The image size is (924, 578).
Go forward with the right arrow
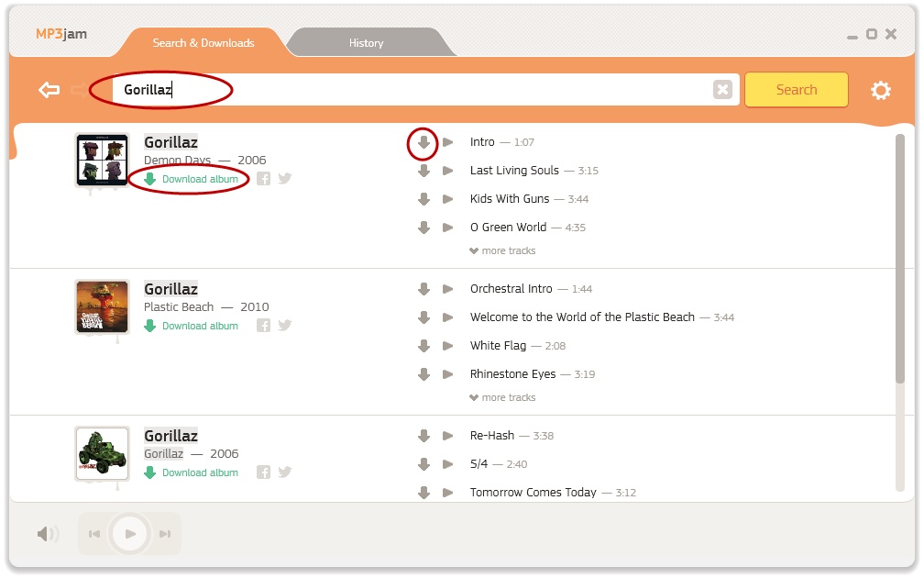79,90
